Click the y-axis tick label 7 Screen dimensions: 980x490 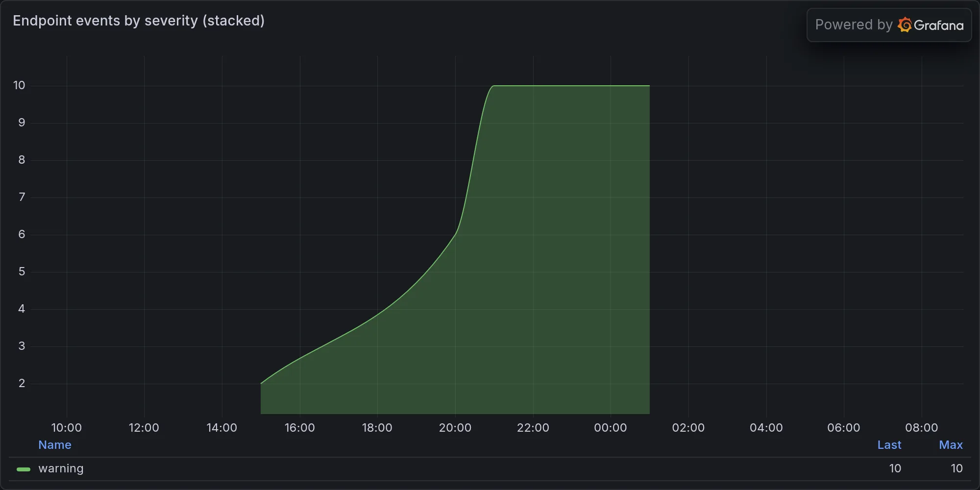pos(22,197)
